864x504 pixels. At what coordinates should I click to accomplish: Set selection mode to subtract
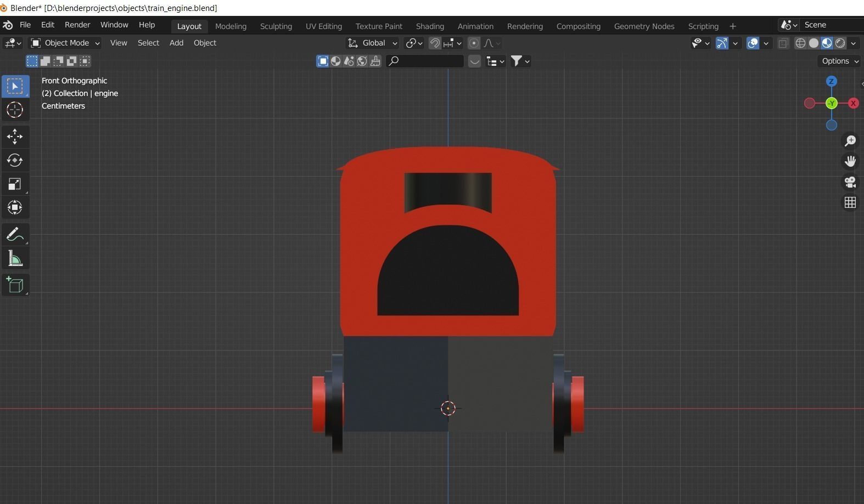click(59, 61)
